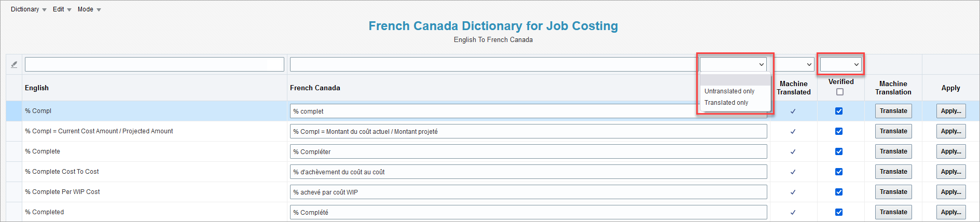980x222 pixels.
Task: Open the Verified filter dropdown
Action: click(x=840, y=64)
